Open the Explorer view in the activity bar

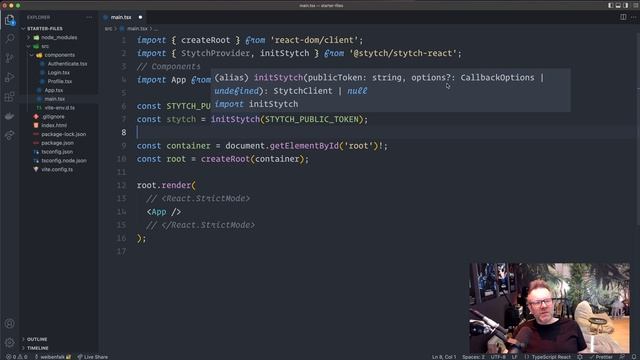pyautogui.click(x=10, y=20)
